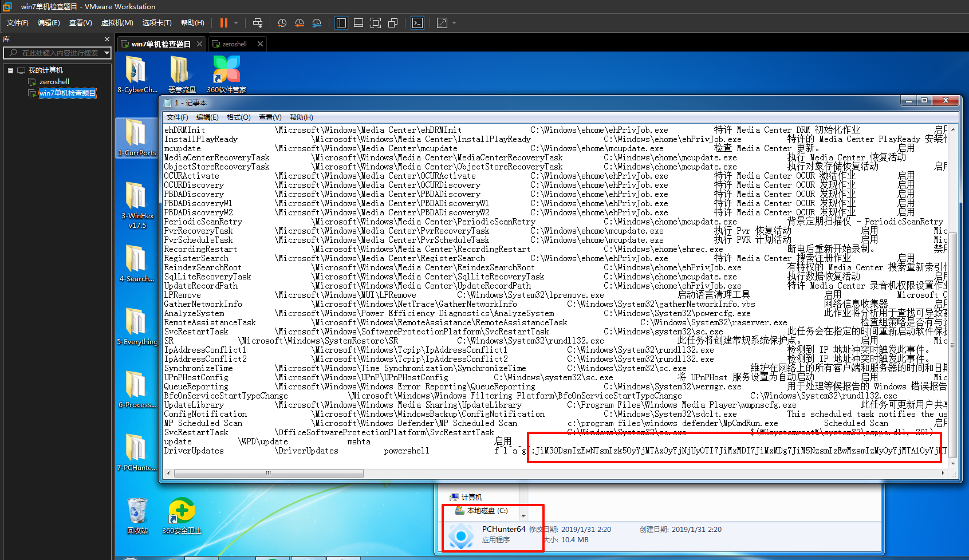969x560 pixels.
Task: Toggle the library sidebar view icon
Action: coord(341,23)
